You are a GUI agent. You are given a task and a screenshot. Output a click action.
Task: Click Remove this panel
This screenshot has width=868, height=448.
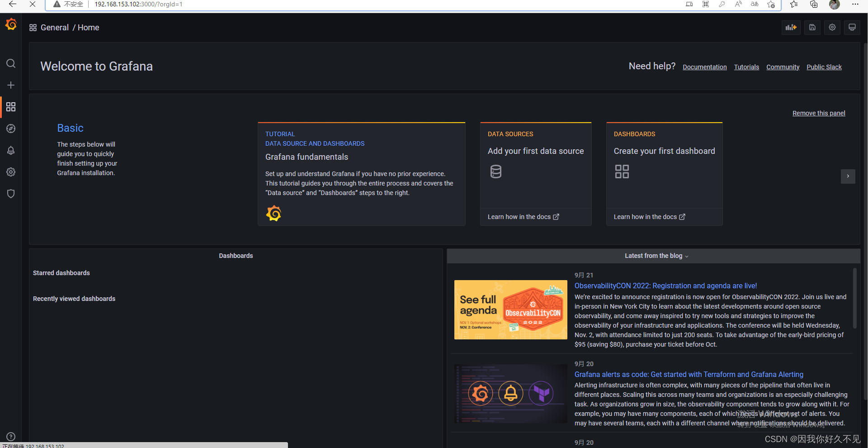(819, 113)
